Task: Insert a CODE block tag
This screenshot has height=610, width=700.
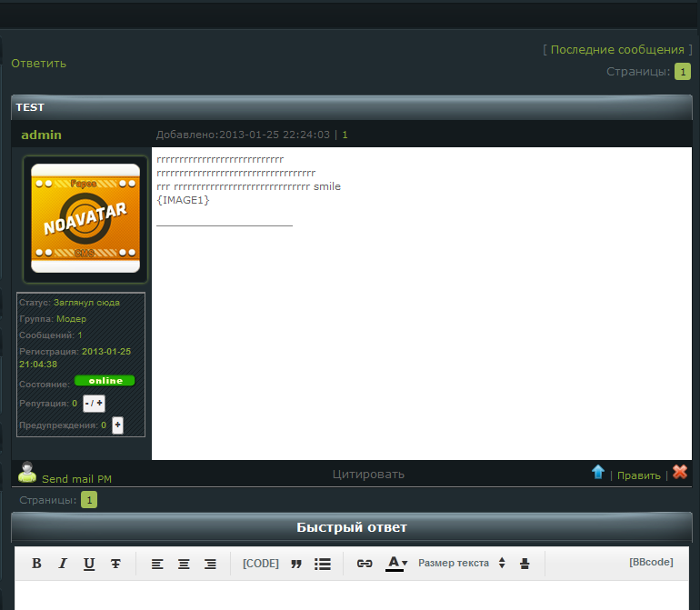Action: pos(261,564)
